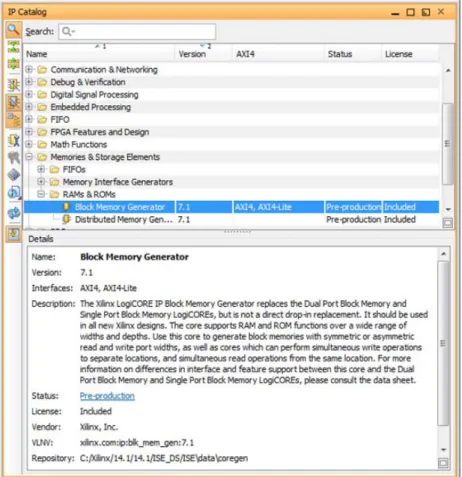Toggle the hide incompatible IP filter
The width and height of the screenshot is (462, 477).
tap(14, 102)
